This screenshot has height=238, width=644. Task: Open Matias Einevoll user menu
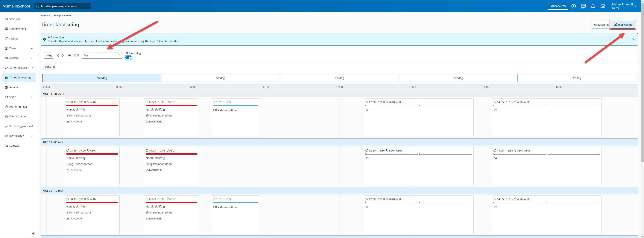(624, 6)
